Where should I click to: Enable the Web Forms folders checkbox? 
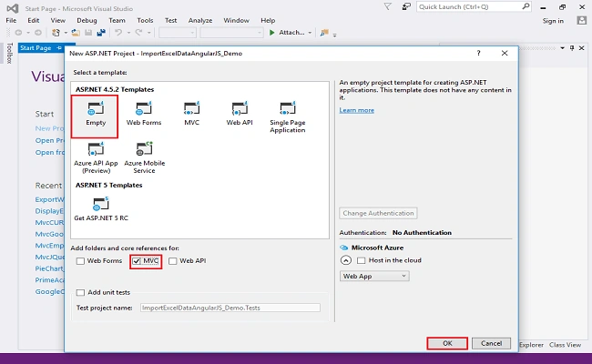pyautogui.click(x=80, y=261)
